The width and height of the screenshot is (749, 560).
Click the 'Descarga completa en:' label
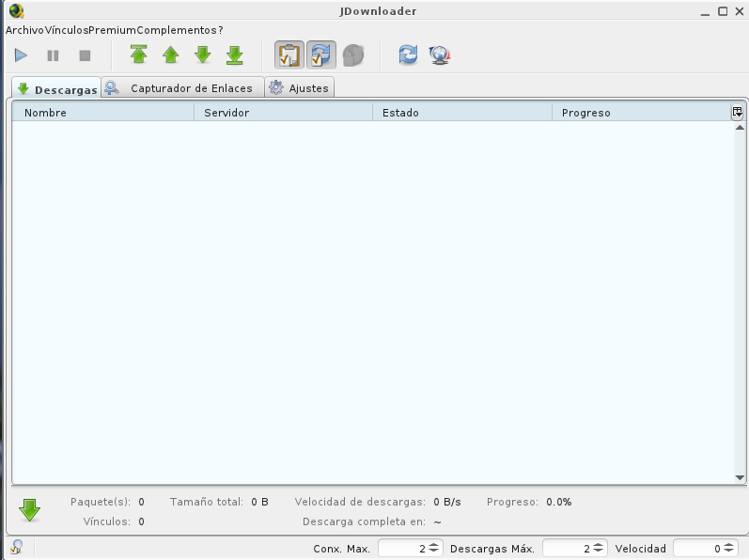tap(364, 521)
